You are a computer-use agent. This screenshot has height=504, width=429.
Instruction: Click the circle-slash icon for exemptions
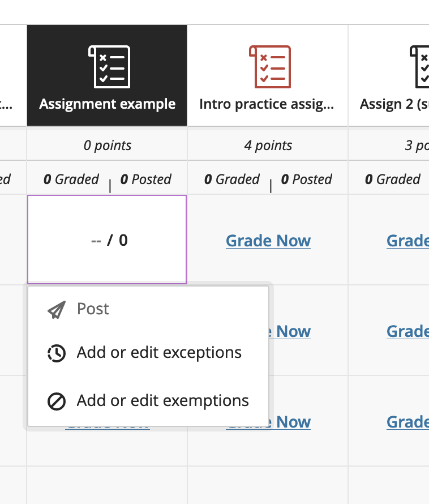[57, 401]
